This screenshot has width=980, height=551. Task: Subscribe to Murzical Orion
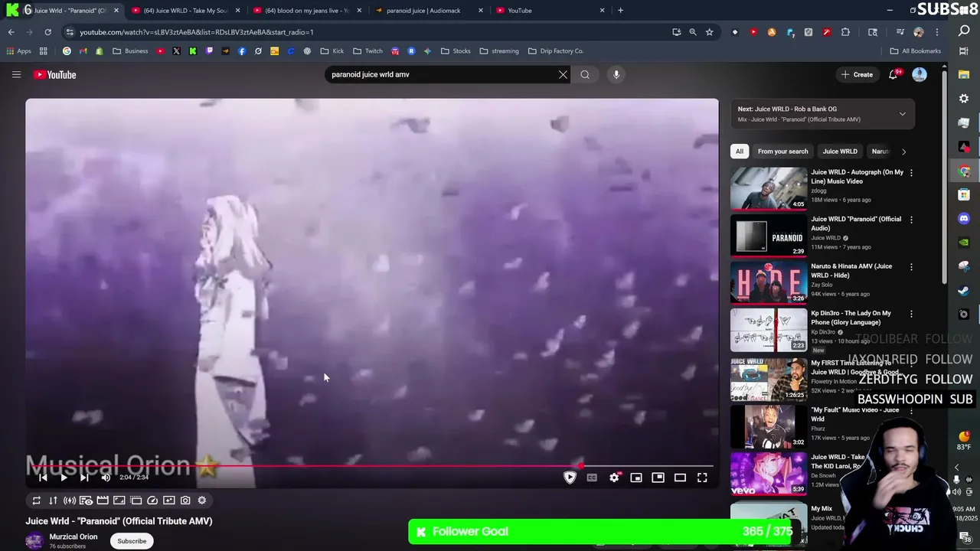pyautogui.click(x=132, y=541)
